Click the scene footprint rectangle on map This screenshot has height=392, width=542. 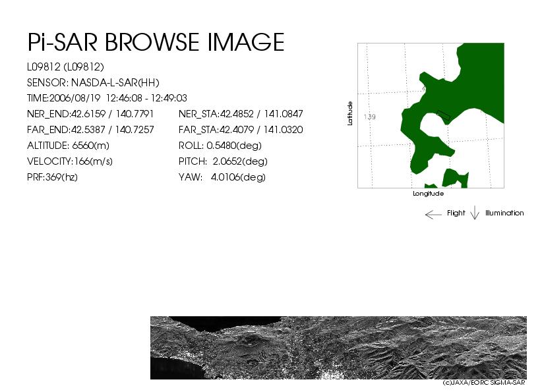(x=443, y=115)
